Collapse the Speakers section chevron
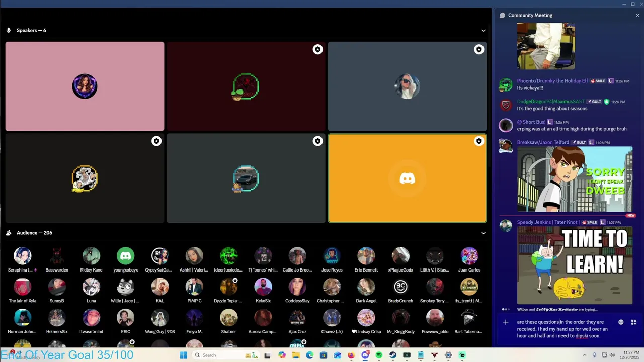Screen dimensions: 644x362 (x=484, y=30)
